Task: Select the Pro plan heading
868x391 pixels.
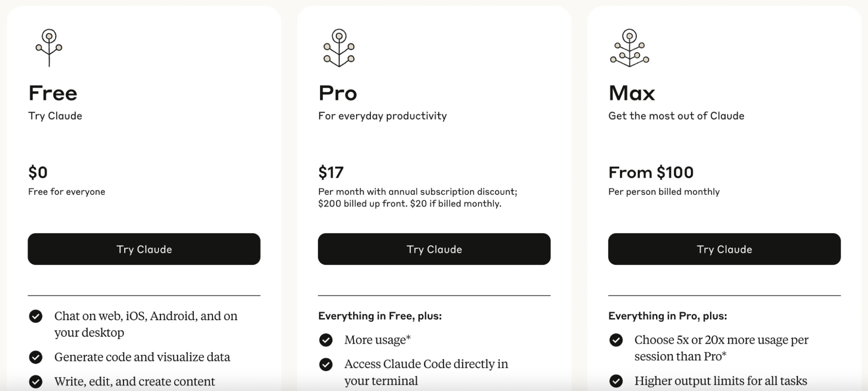Action: point(338,93)
